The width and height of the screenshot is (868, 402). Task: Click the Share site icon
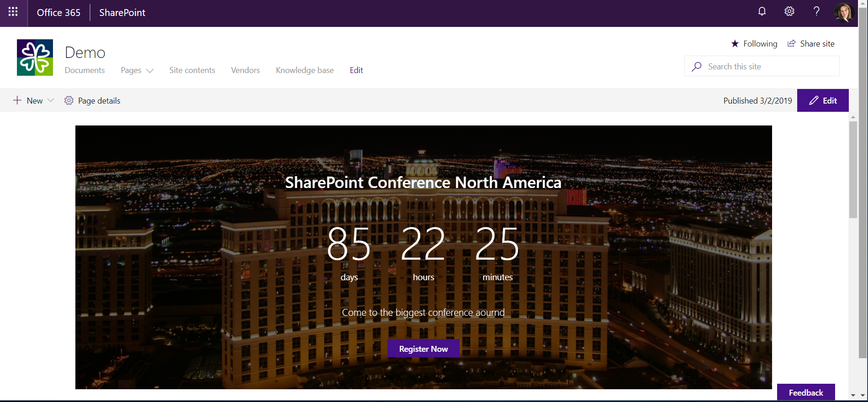tap(792, 43)
